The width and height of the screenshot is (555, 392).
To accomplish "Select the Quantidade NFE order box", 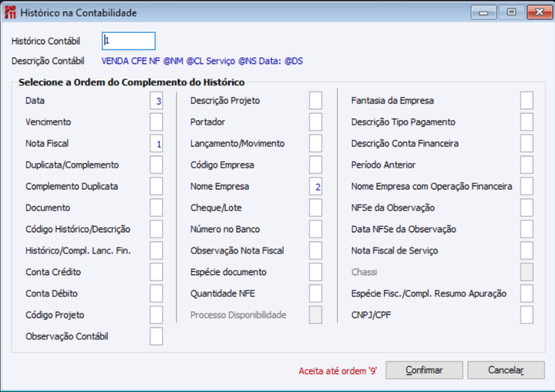I will tap(315, 293).
